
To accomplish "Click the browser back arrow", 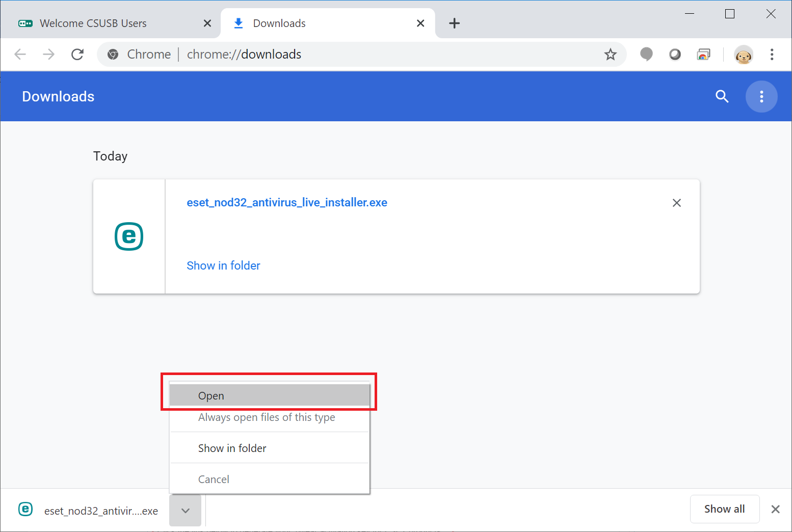I will tap(20, 54).
